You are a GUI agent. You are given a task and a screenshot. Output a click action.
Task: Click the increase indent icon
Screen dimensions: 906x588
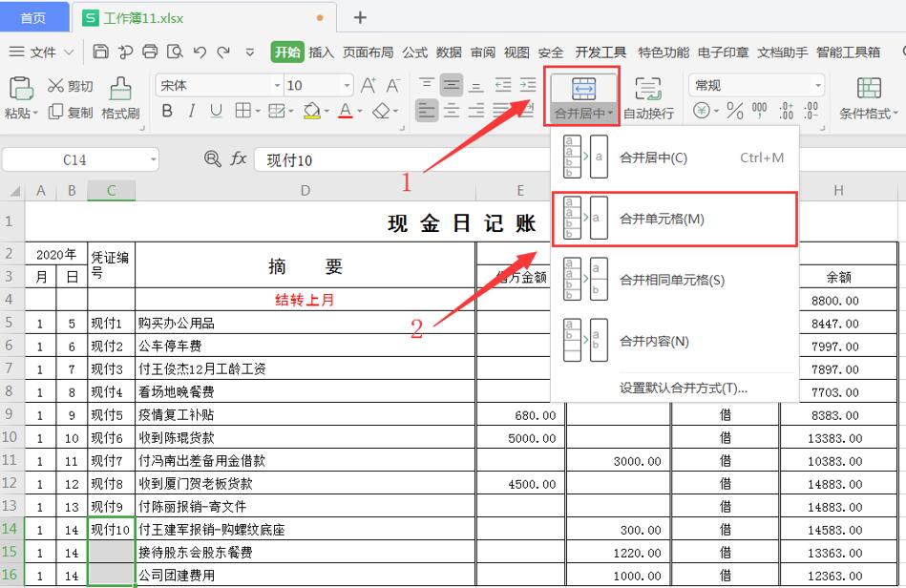click(x=528, y=86)
